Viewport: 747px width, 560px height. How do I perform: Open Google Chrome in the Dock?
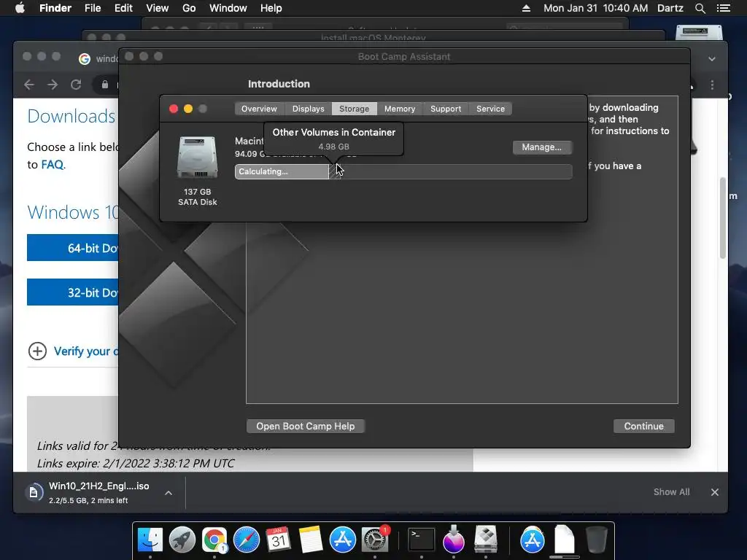click(x=214, y=540)
